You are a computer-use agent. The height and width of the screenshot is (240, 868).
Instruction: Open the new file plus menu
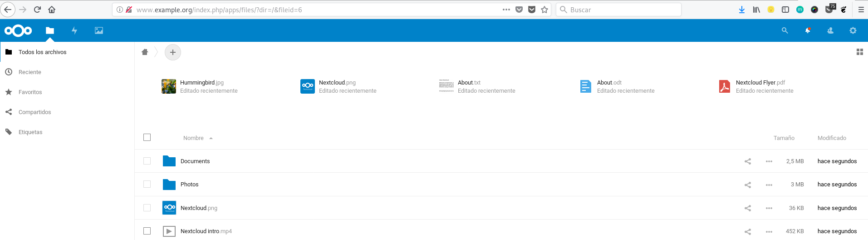coord(173,52)
